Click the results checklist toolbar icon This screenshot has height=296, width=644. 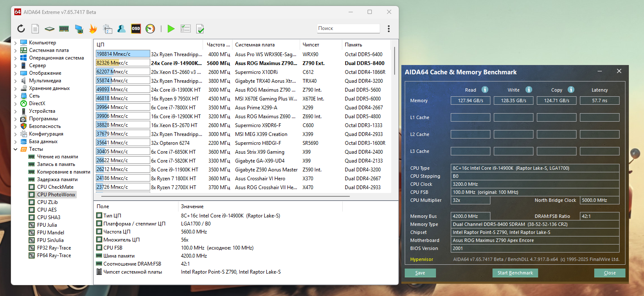(x=186, y=29)
